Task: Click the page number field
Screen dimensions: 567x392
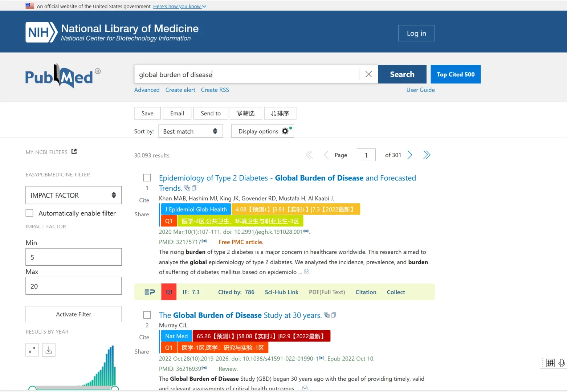Action: [x=366, y=155]
